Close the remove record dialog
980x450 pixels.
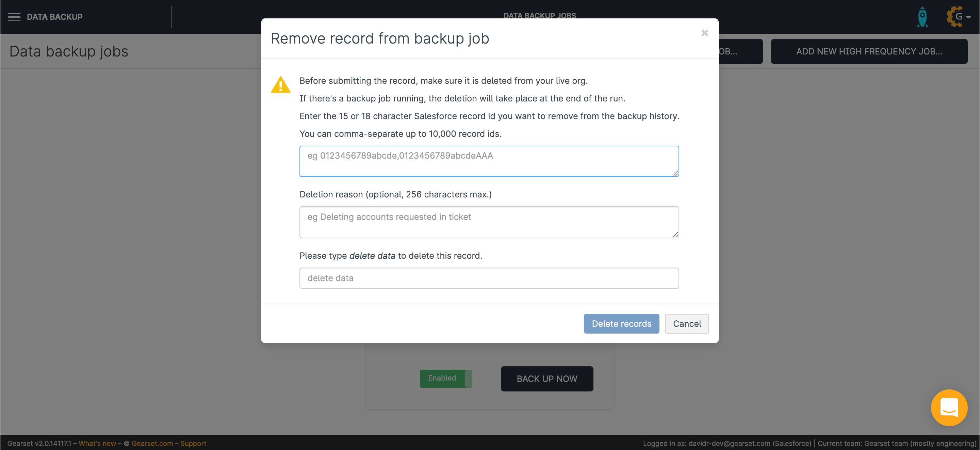(x=705, y=33)
